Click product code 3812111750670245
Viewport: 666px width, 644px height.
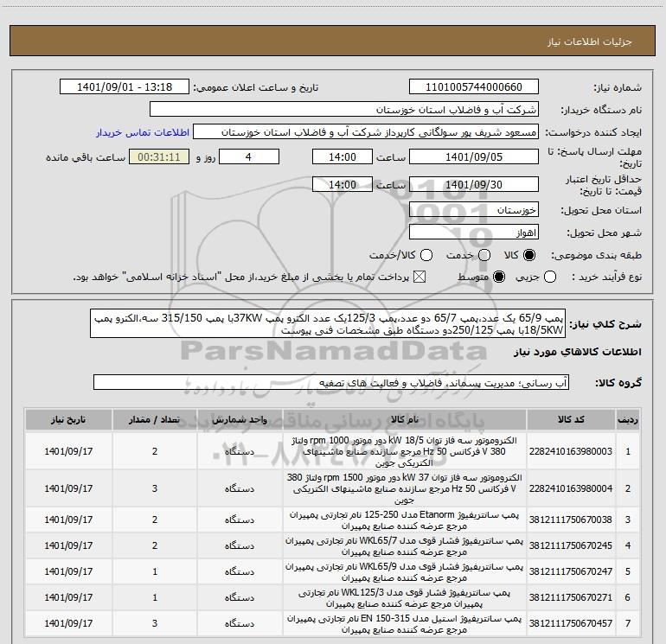click(x=571, y=545)
